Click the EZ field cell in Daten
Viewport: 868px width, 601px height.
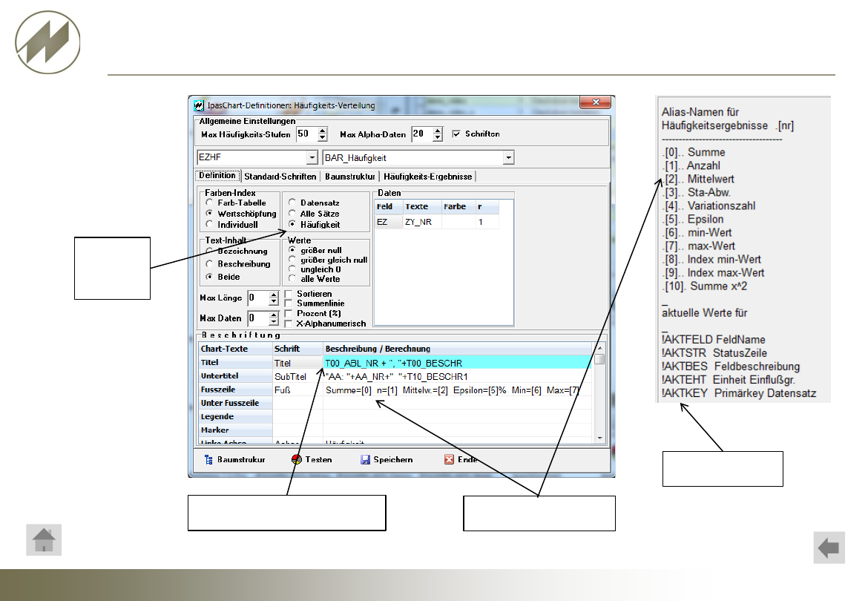pos(389,222)
